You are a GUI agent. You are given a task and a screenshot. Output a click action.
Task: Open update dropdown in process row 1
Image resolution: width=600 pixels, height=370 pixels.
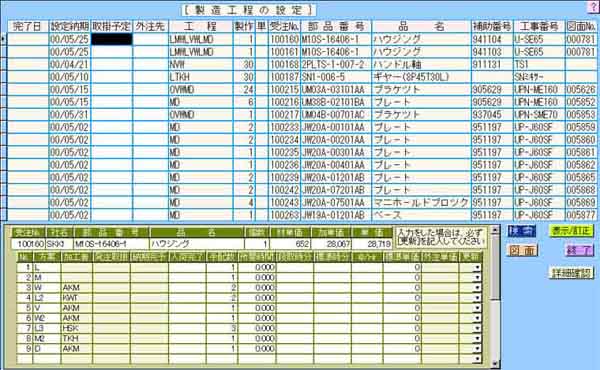477,267
